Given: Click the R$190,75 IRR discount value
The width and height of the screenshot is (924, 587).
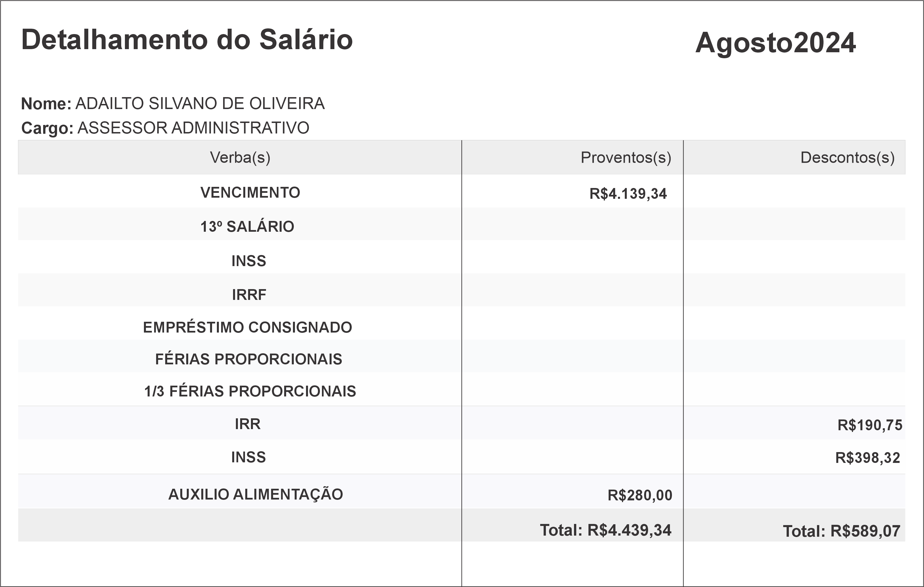Looking at the screenshot, I should [x=869, y=425].
